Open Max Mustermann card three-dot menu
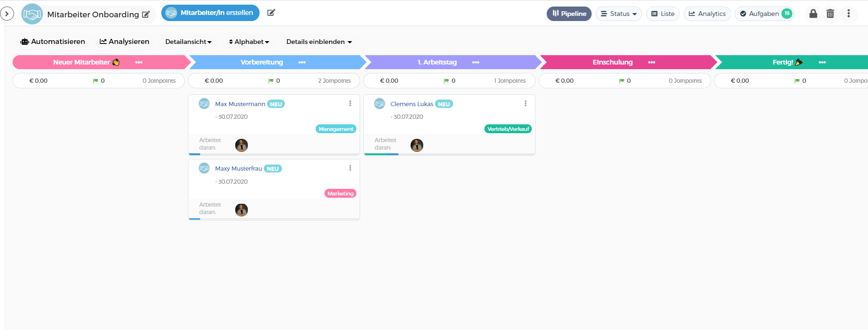The height and width of the screenshot is (330, 868). [x=350, y=103]
